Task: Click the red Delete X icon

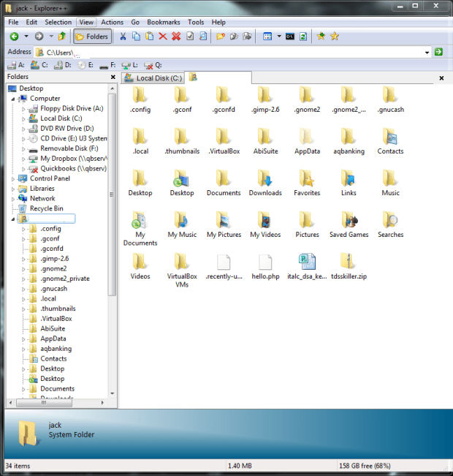Action: 163,37
